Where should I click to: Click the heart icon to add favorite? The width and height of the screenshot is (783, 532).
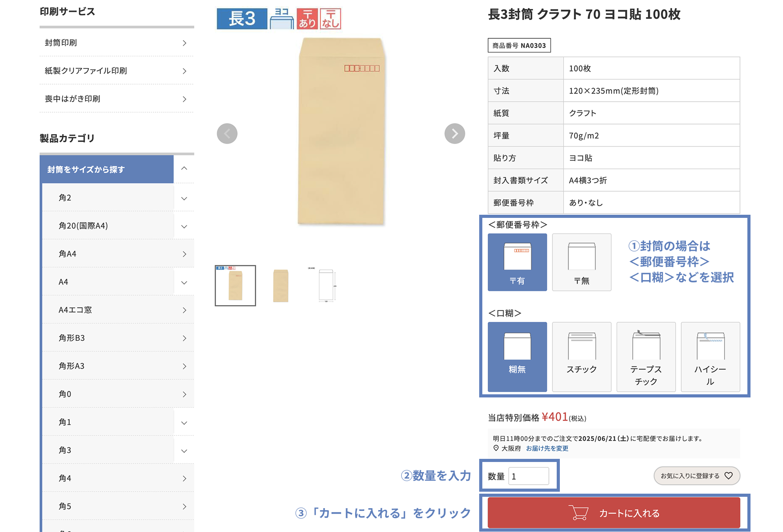point(729,476)
